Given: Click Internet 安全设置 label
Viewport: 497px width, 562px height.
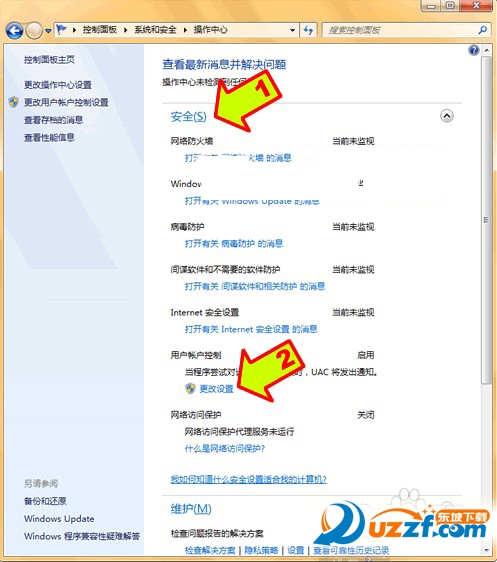Looking at the screenshot, I should tap(205, 312).
